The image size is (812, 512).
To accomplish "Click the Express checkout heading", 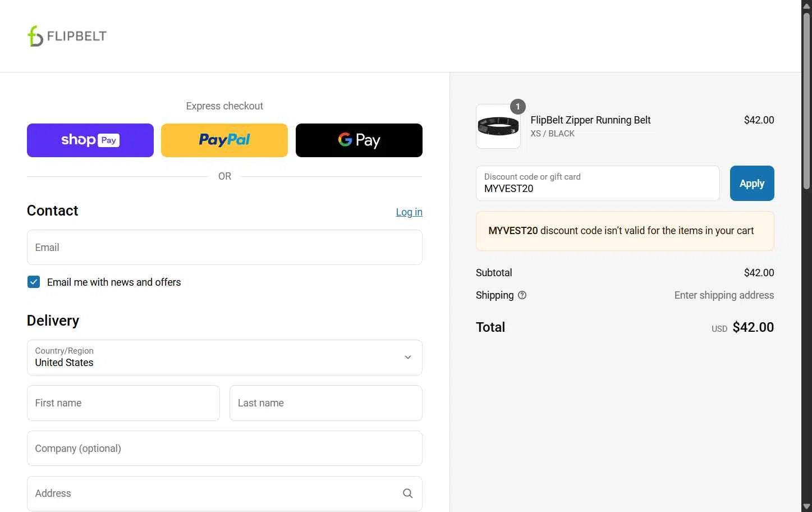I will (224, 106).
